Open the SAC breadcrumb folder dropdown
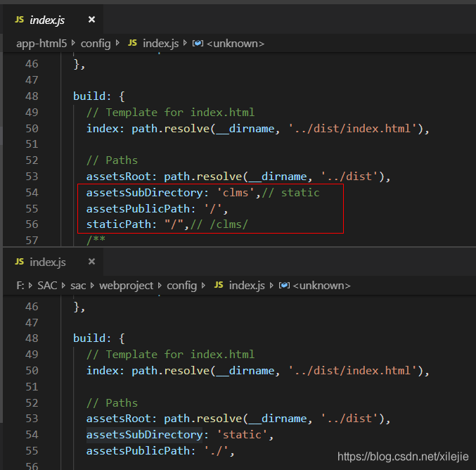This screenshot has height=470, width=476. point(47,286)
